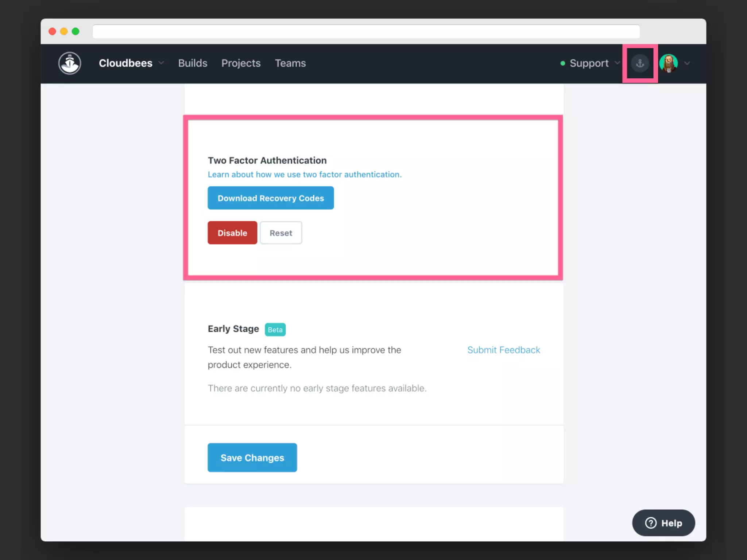Click the anchor icon in the navbar
Image resolution: width=747 pixels, height=560 pixels.
[640, 63]
